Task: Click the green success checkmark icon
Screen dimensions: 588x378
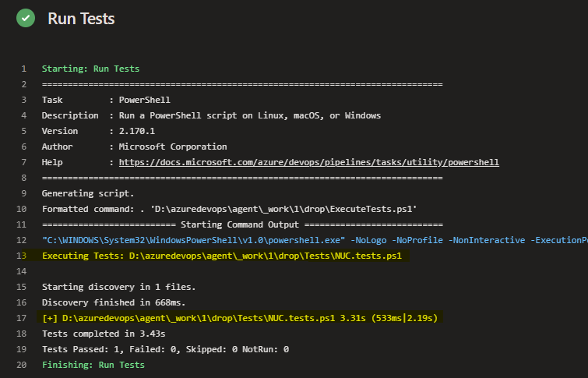Action: click(x=26, y=18)
